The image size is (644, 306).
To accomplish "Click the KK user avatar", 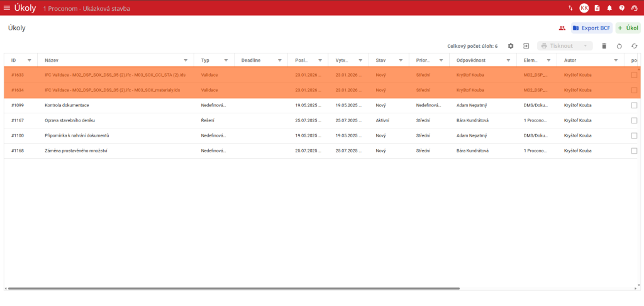I will tap(584, 8).
